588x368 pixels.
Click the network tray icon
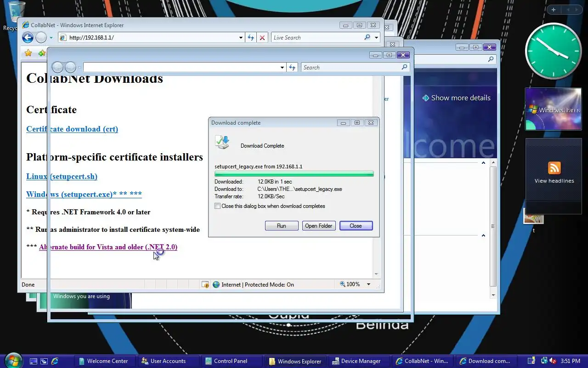click(544, 361)
